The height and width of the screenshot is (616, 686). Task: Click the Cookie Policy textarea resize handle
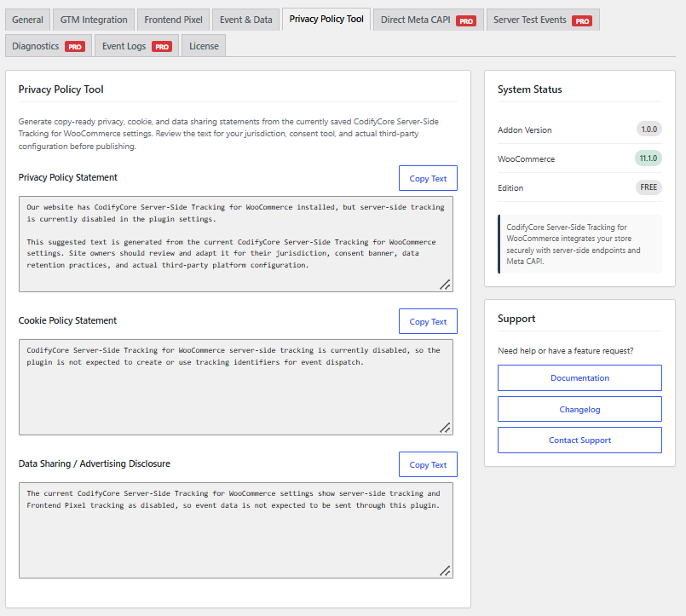click(446, 428)
